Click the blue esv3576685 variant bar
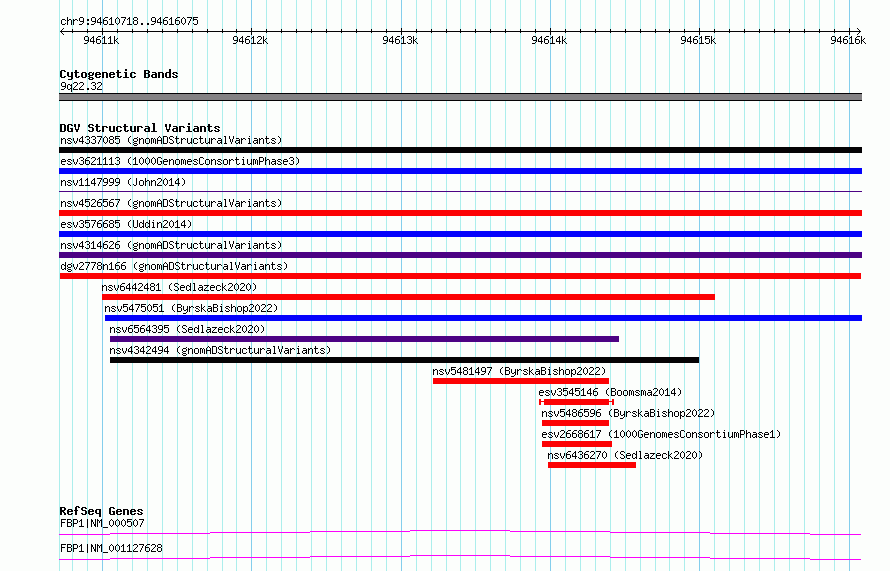The width and height of the screenshot is (890, 571). coord(460,234)
